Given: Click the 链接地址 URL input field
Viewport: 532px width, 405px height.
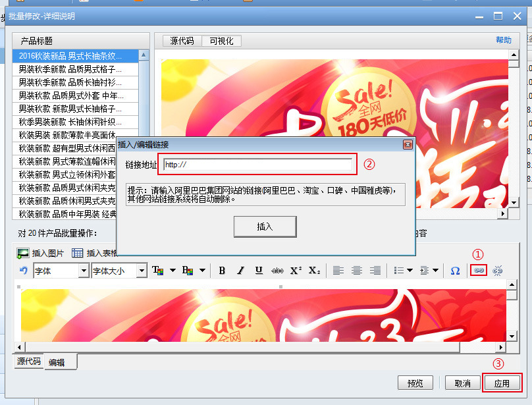Looking at the screenshot, I should (x=257, y=165).
